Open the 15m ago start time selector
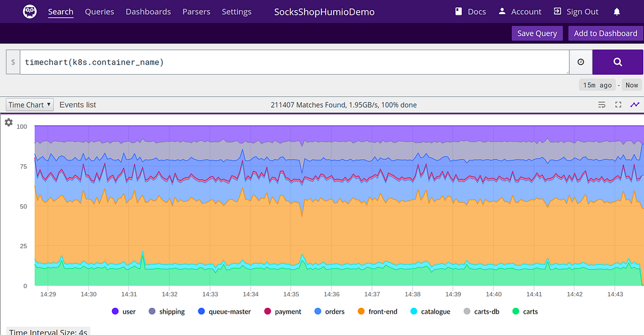The width and height of the screenshot is (644, 335). click(597, 85)
